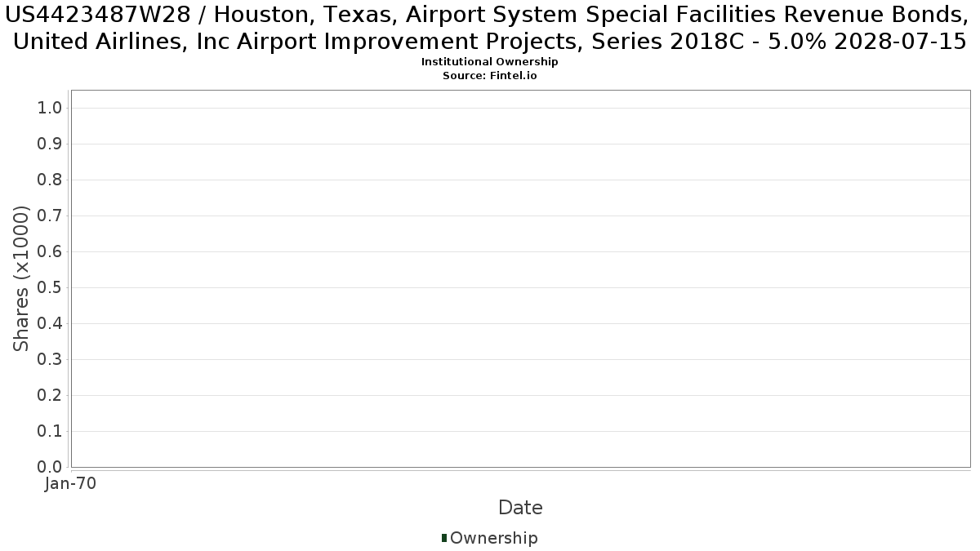
Task: Click the 0.7 y-axis tick label
Action: (x=51, y=216)
